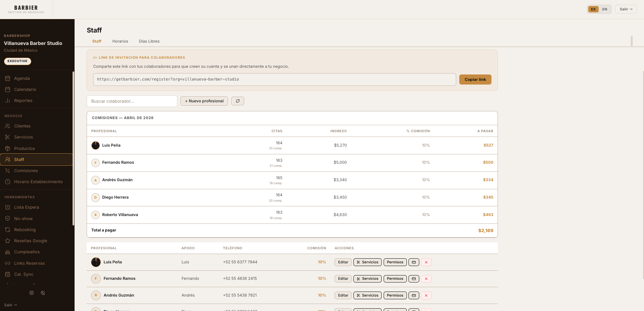Viewport: 644px width, 311px height.
Task: Open Reseñas Google in the sidebar
Action: pos(31,241)
